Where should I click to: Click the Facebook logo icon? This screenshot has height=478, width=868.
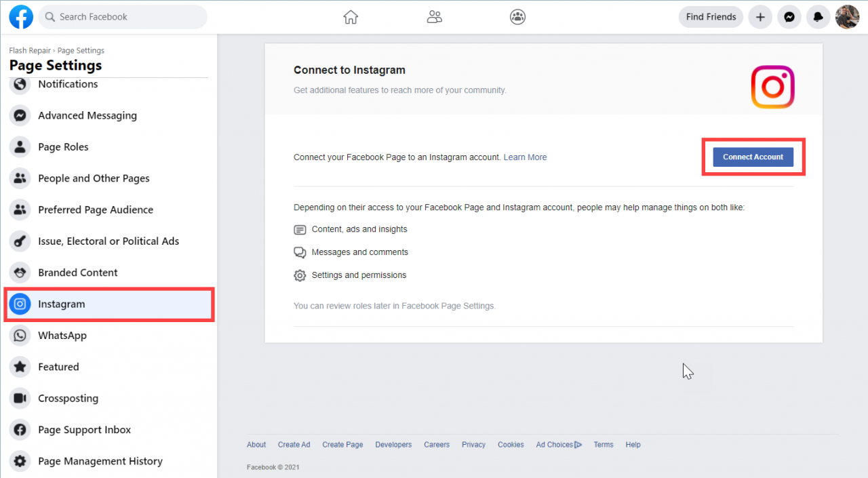click(x=21, y=17)
